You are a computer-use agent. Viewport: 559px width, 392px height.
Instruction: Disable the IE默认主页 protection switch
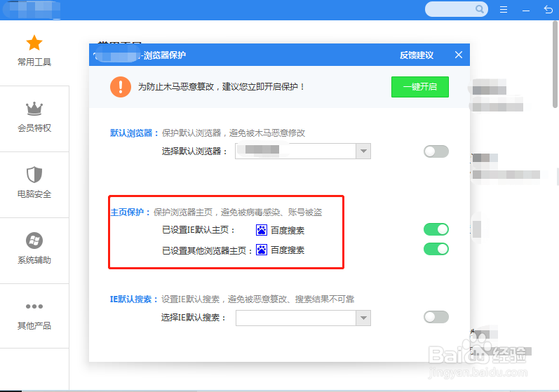point(436,229)
